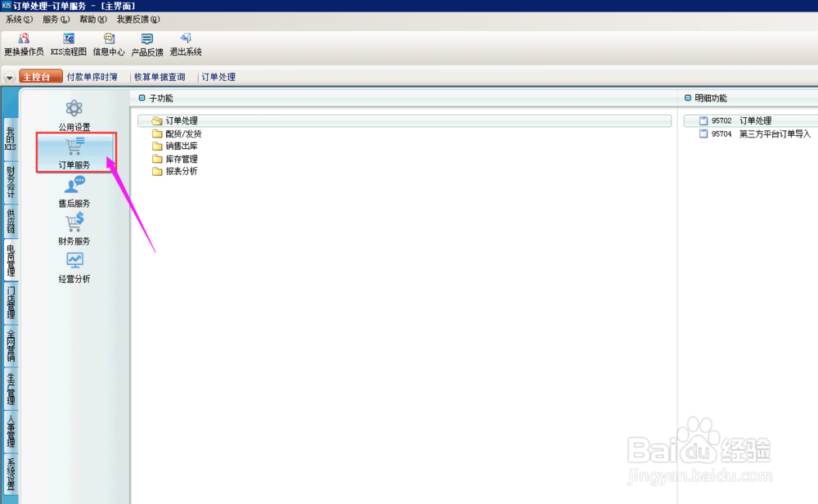This screenshot has width=818, height=504.
Task: Open detail function 95702 订单处理
Action: 751,120
